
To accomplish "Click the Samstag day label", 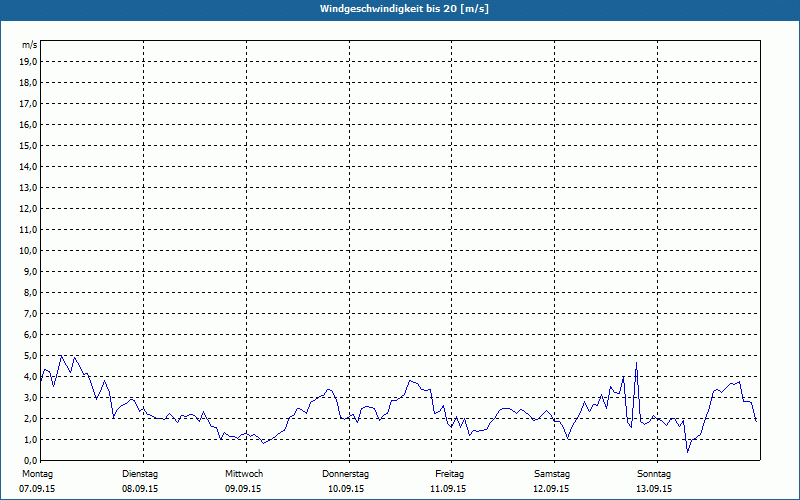I will (552, 474).
